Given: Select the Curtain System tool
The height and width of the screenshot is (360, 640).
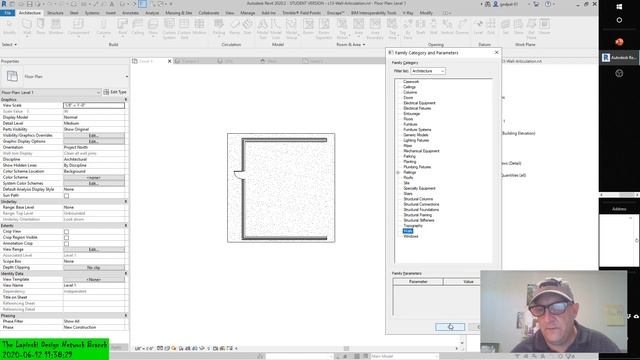Looking at the screenshot, I should (x=169, y=29).
